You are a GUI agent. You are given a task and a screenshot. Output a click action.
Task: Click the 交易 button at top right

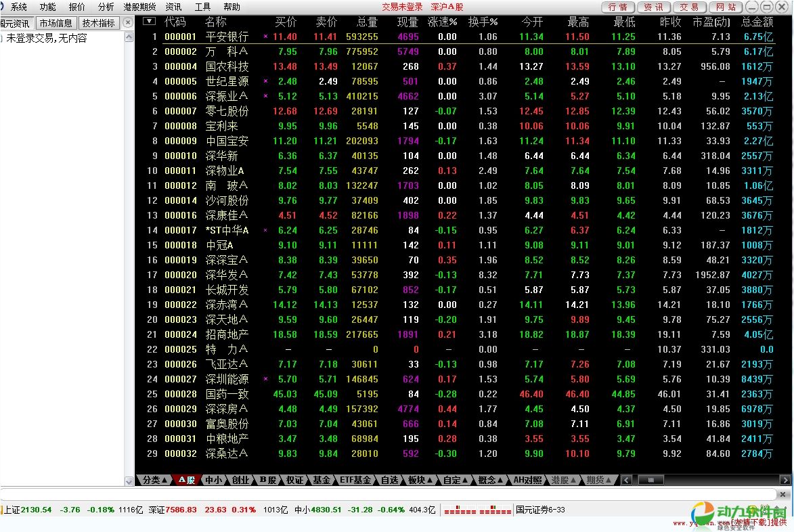689,7
